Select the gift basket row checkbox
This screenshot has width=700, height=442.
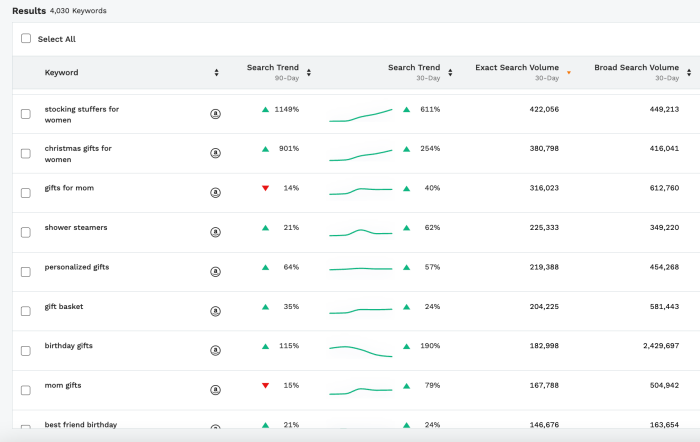click(x=26, y=311)
